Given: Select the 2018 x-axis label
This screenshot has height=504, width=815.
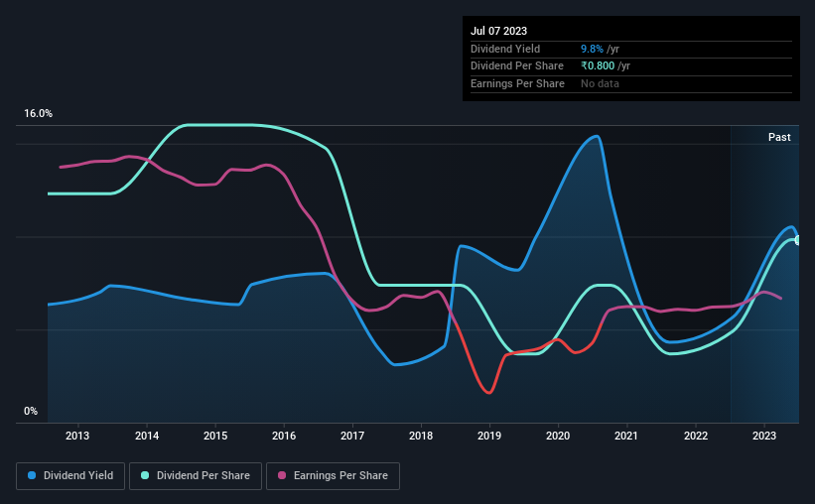Looking at the screenshot, I should 421,436.
